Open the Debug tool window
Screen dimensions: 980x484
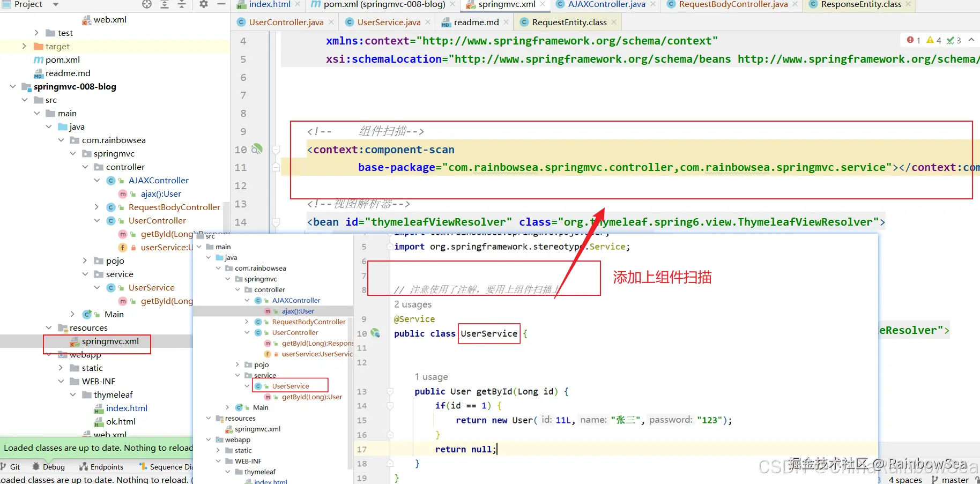point(49,467)
